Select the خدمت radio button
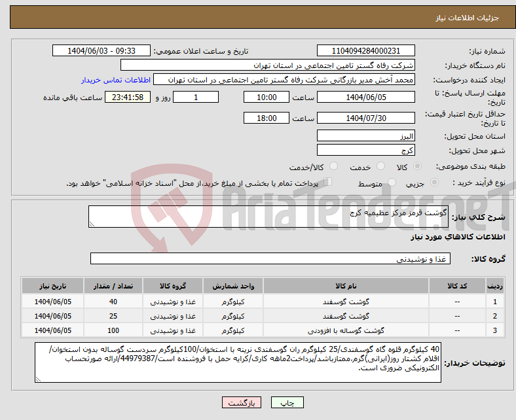Viewport: 516px width, 420px height. click(380, 166)
